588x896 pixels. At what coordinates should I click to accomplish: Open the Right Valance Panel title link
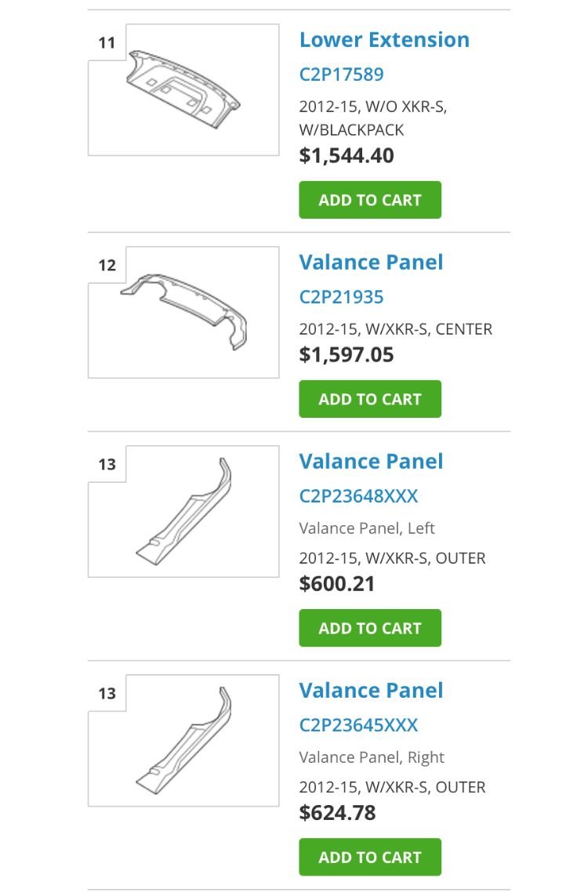[371, 691]
